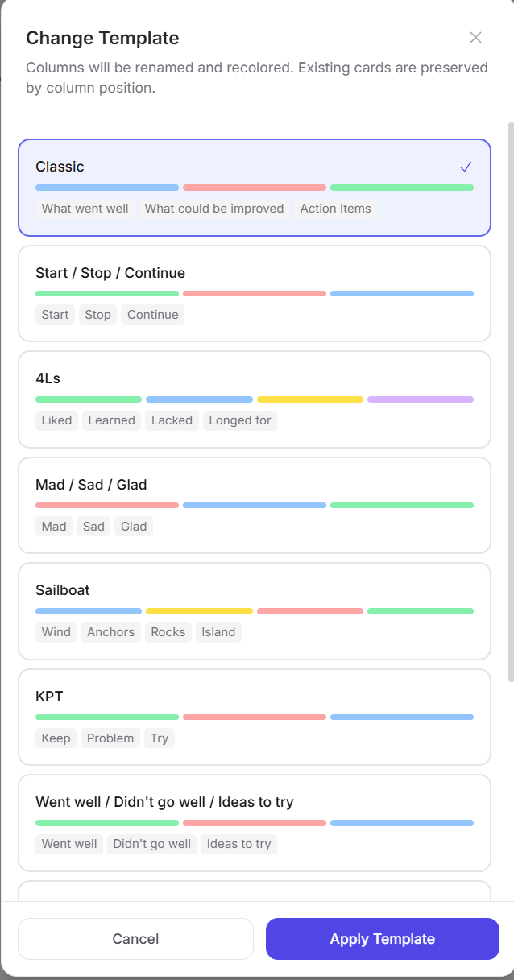514x980 pixels.
Task: Click the checkmark on the Classic template
Action: click(465, 167)
